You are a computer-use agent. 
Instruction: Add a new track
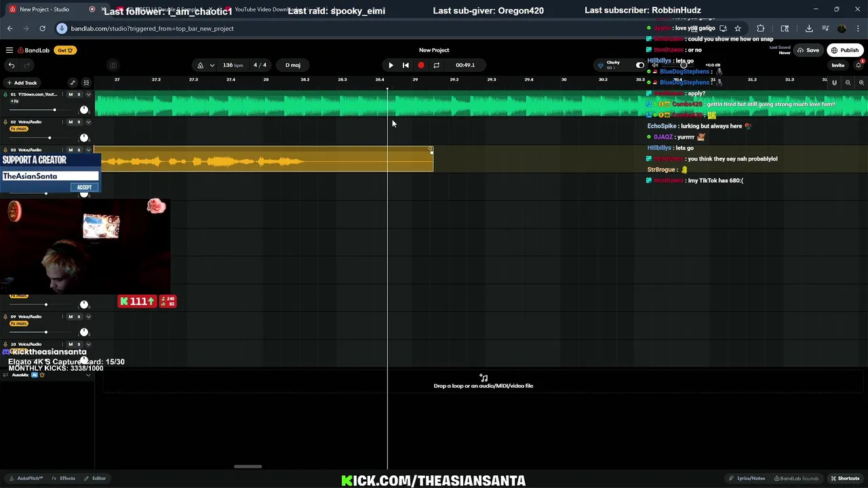point(22,83)
